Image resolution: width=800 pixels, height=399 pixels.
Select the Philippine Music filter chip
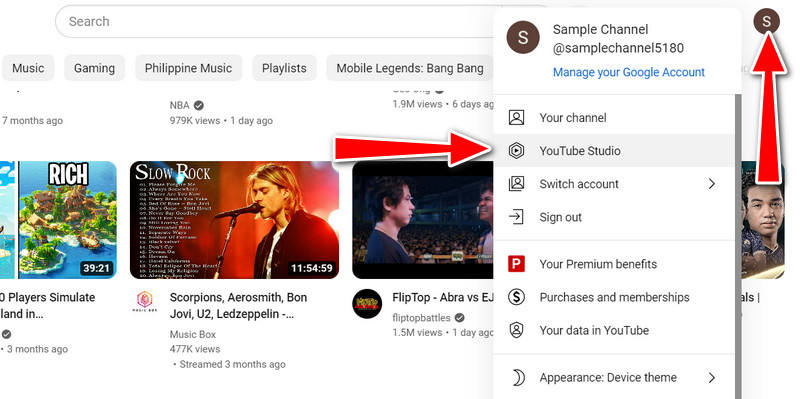click(188, 68)
